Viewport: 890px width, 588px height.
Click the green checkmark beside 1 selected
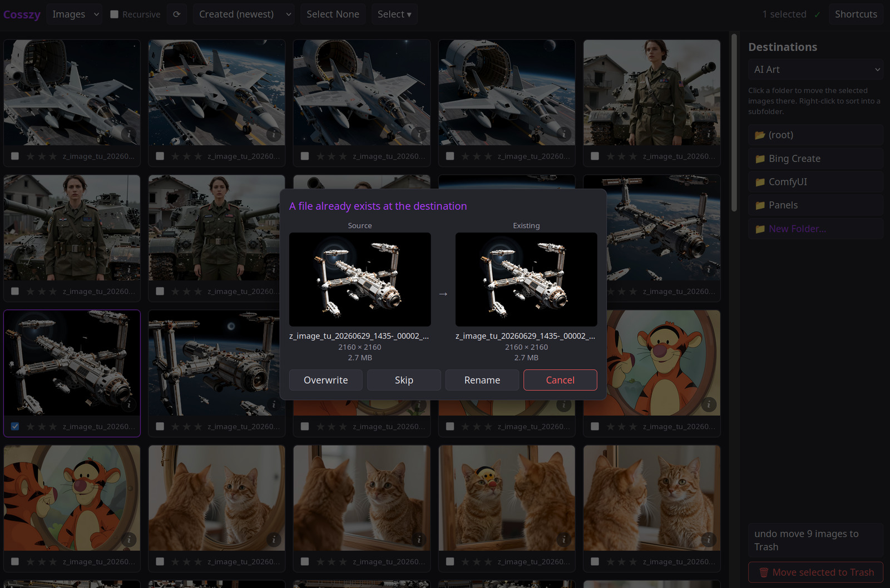coord(817,15)
